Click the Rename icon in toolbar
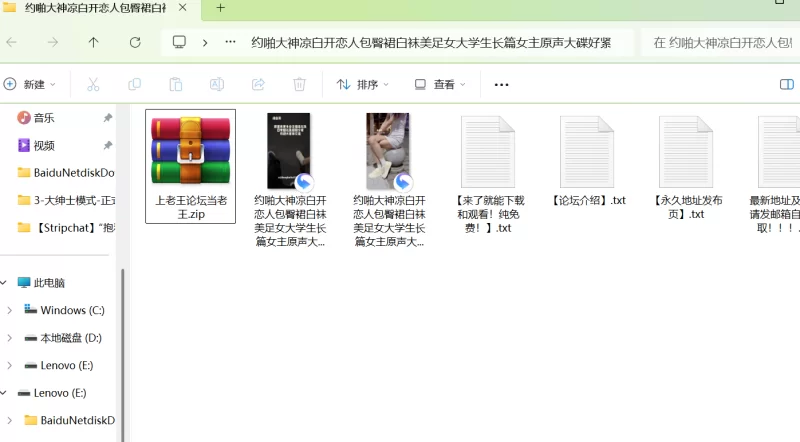 coord(216,84)
